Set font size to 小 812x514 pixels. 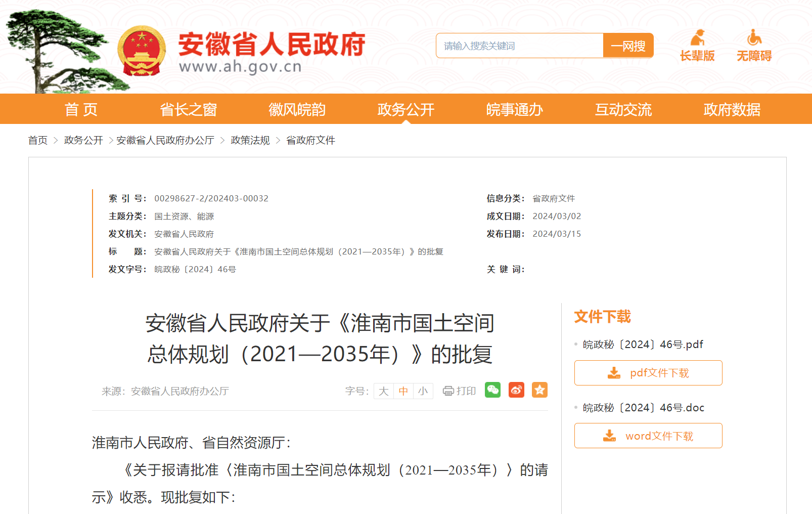(423, 391)
